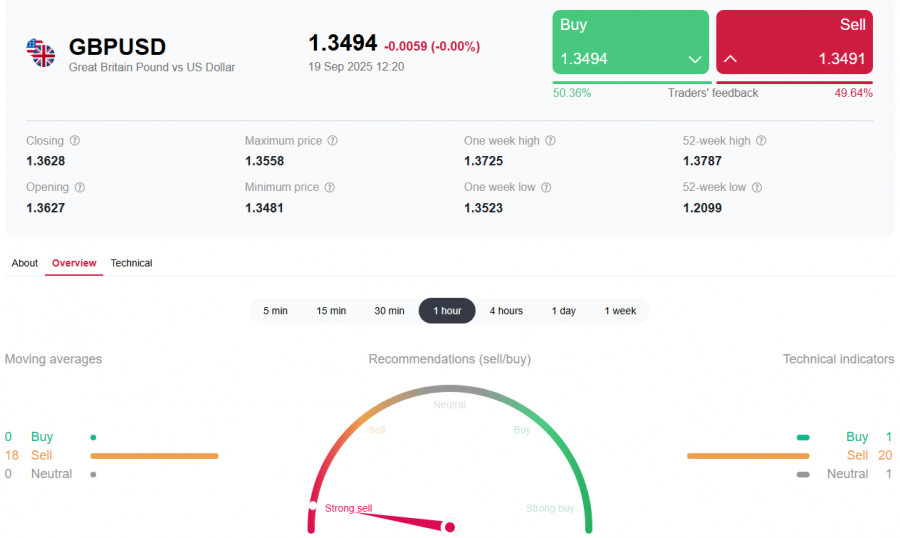Viewport: 900px width, 538px height.
Task: Click the date 19 Sep 2025 12:20
Action: pyautogui.click(x=356, y=67)
